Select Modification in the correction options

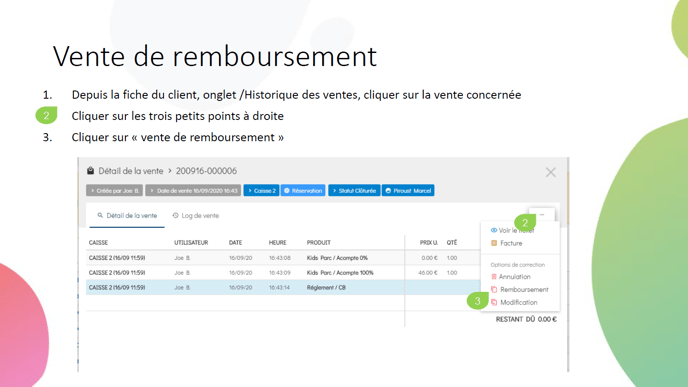click(x=518, y=302)
